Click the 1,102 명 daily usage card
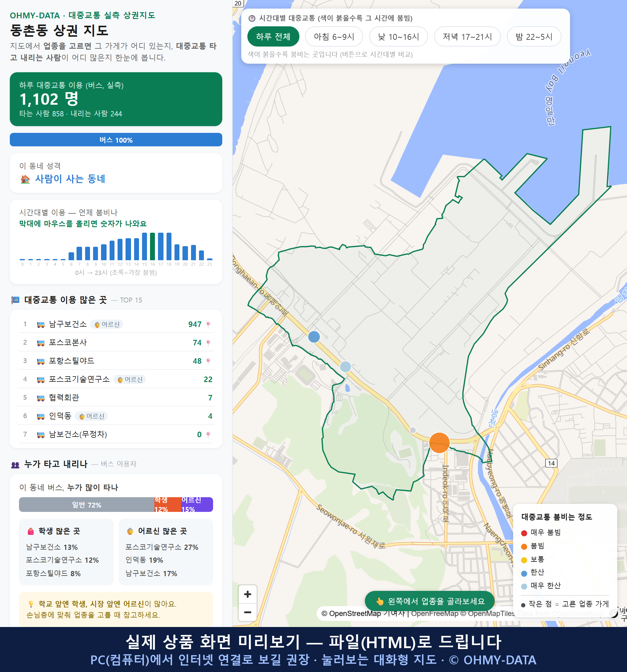 click(116, 99)
